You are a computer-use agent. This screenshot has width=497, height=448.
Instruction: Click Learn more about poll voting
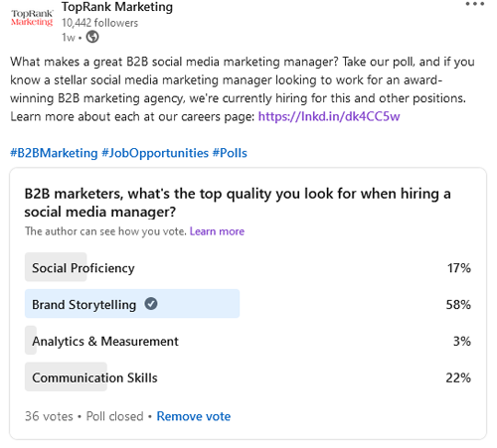217,231
